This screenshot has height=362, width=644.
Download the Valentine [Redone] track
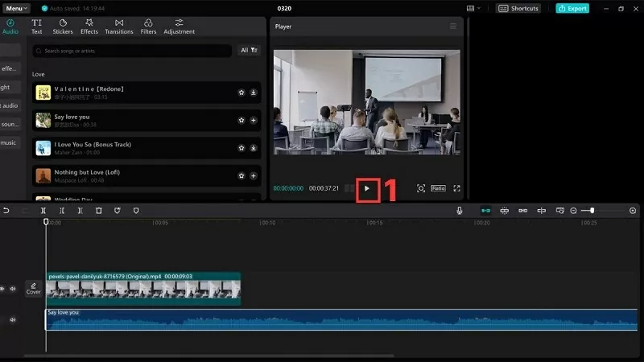point(254,93)
